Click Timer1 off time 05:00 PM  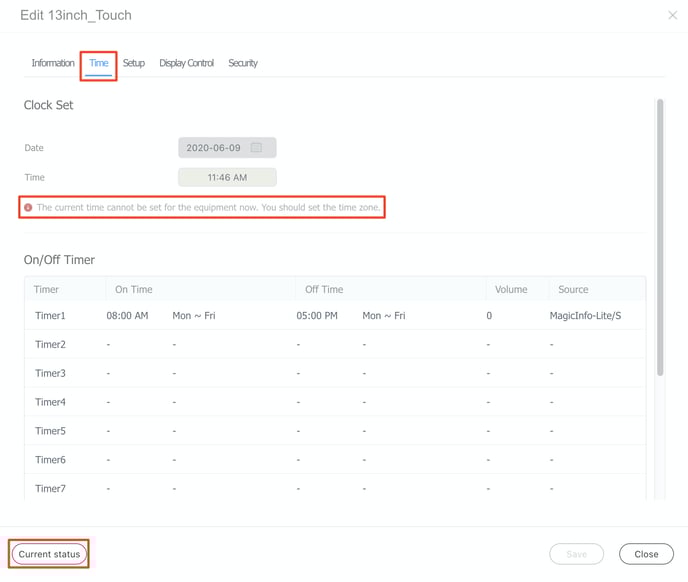pyautogui.click(x=317, y=316)
